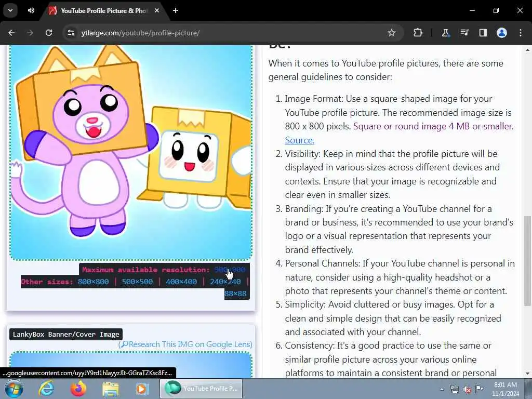Click the scrollbar down arrow
Image resolution: width=532 pixels, height=399 pixels.
pos(527,374)
